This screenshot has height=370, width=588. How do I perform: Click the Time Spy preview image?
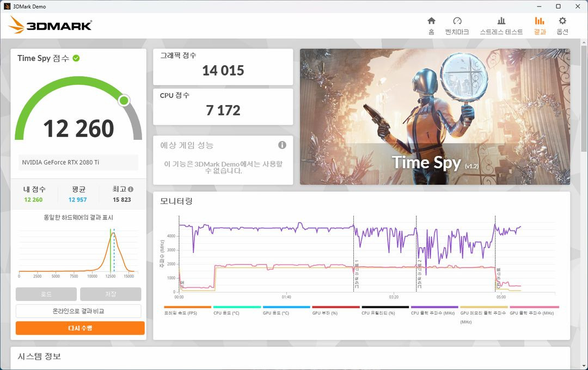(x=434, y=116)
